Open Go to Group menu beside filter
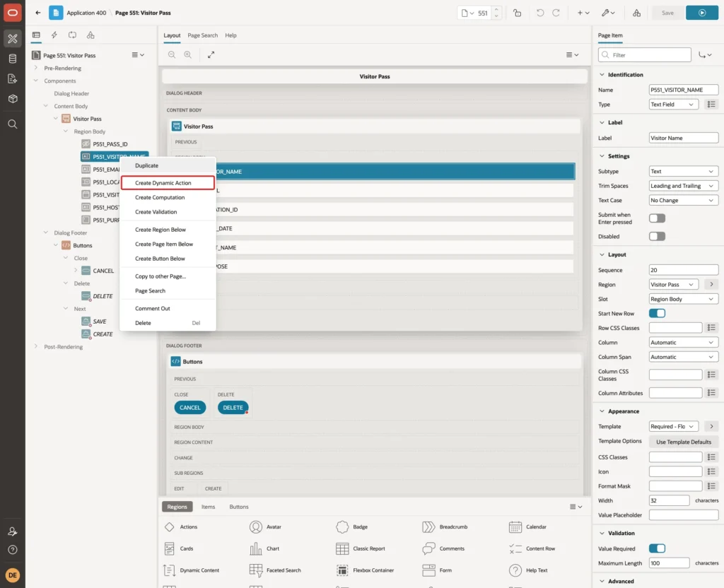The width and height of the screenshot is (724, 588). [x=705, y=55]
